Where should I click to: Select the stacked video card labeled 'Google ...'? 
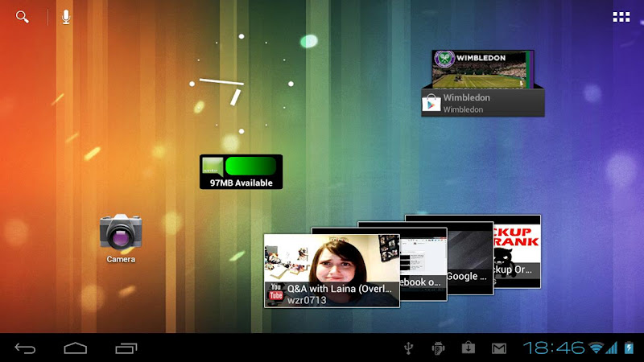(470, 258)
